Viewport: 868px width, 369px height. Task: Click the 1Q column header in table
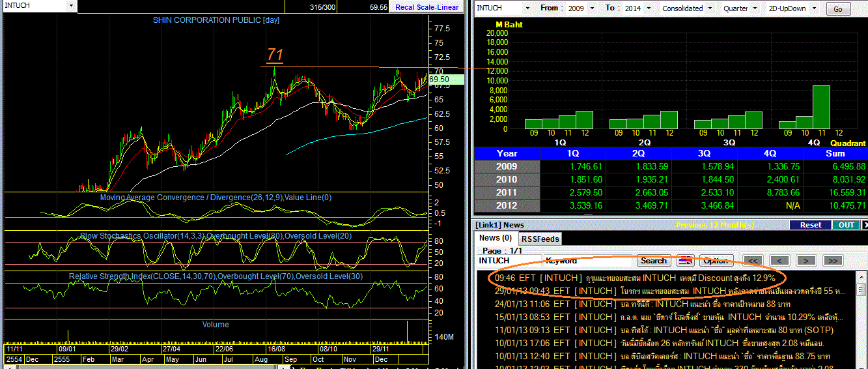click(x=573, y=153)
